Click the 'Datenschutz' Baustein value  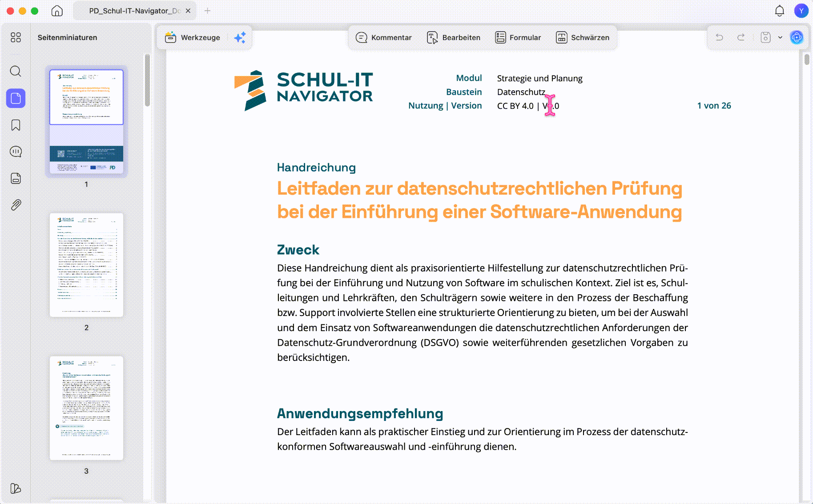click(521, 92)
